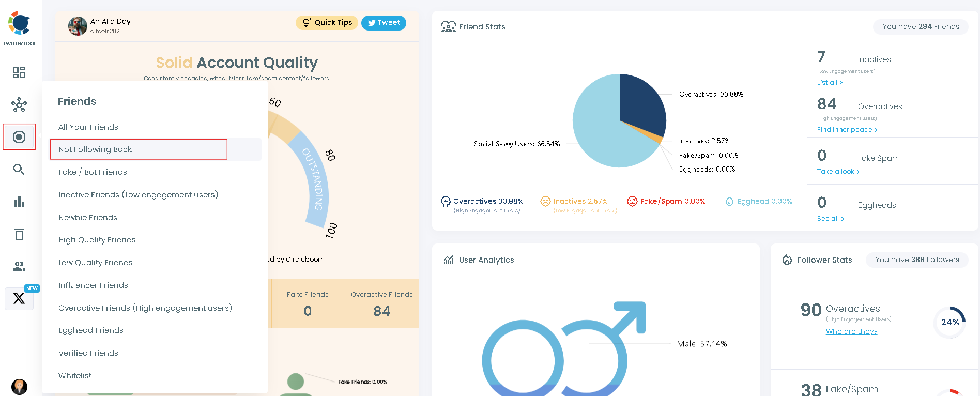The height and width of the screenshot is (396, 980).
Task: Click the Fake/Spam legend angry-face icon
Action: 632,201
